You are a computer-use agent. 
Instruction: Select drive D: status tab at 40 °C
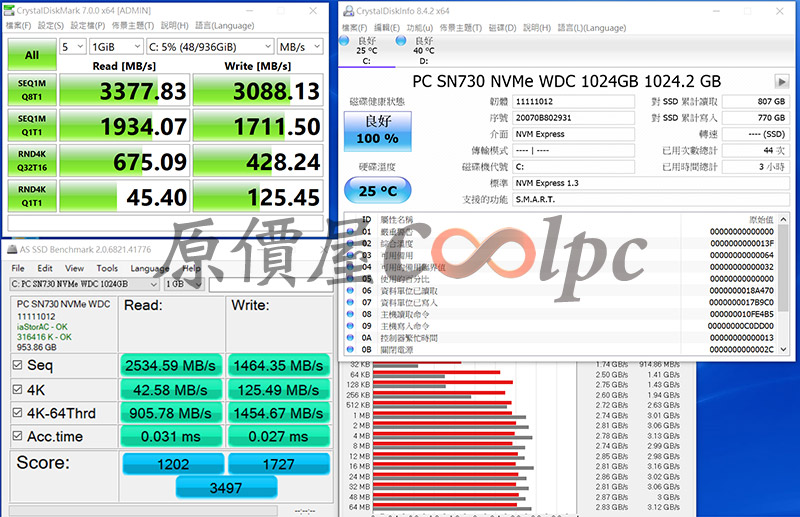[x=423, y=51]
